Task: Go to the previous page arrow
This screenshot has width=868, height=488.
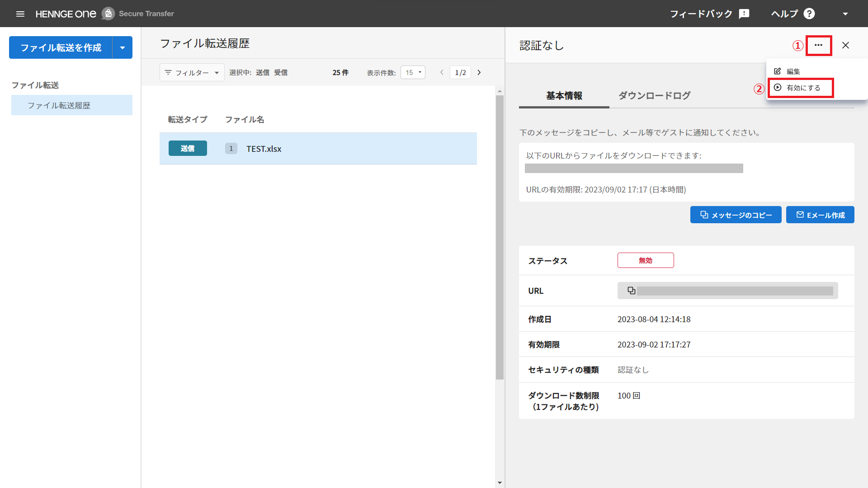Action: 442,72
